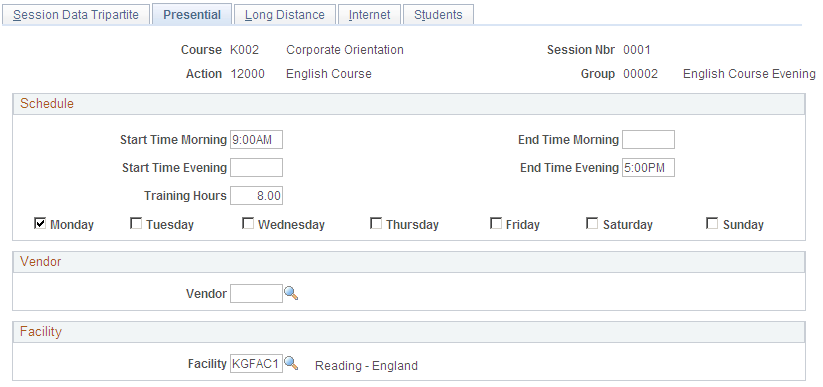Go to the Internet tab

(x=370, y=15)
